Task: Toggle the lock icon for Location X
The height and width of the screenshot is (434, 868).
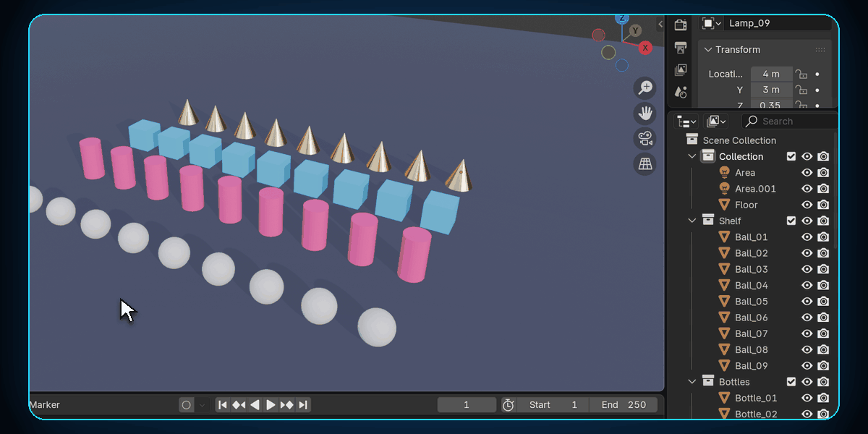Action: (x=801, y=74)
